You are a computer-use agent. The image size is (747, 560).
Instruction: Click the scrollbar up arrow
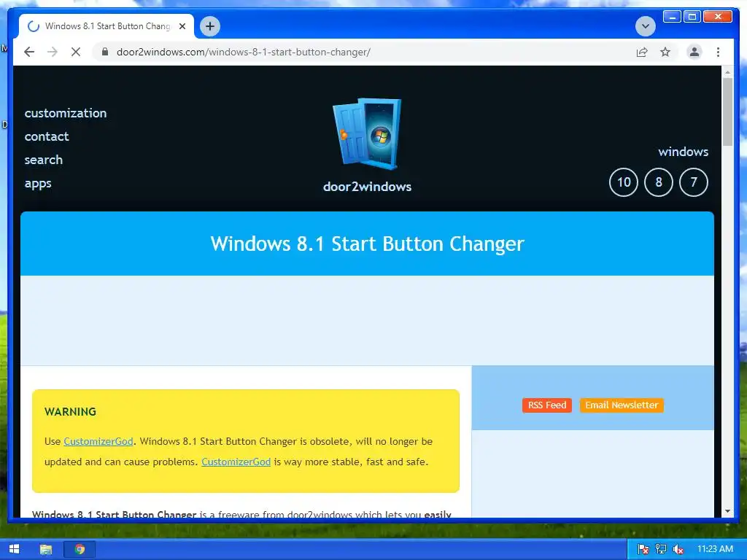pos(727,72)
